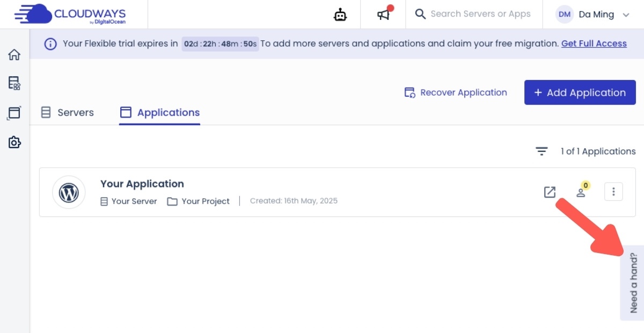This screenshot has height=333, width=644.
Task: Click the Cloudways logo
Action: pyautogui.click(x=70, y=15)
